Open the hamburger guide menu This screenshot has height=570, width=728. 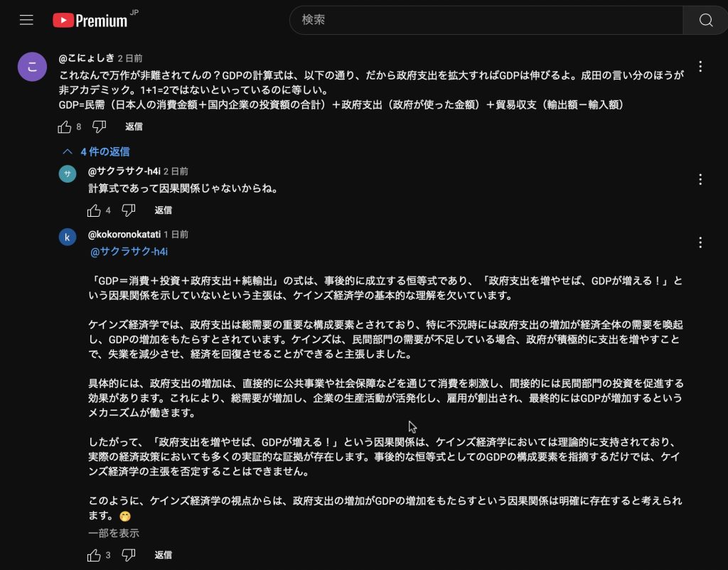tap(26, 20)
